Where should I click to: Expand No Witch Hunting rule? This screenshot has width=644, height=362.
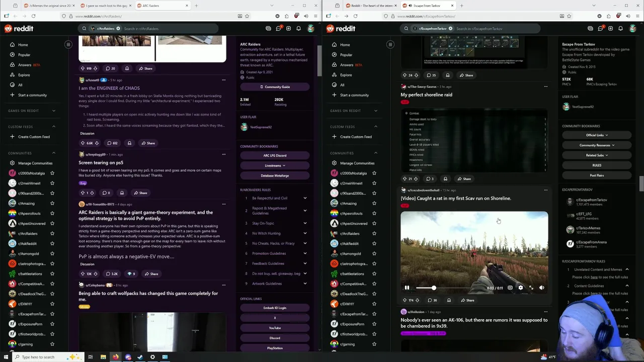(305, 233)
